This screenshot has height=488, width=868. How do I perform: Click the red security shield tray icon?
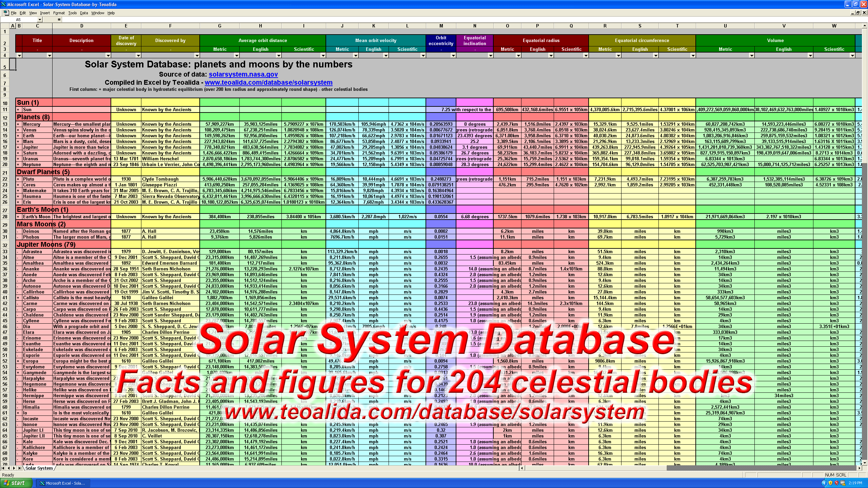click(x=836, y=483)
